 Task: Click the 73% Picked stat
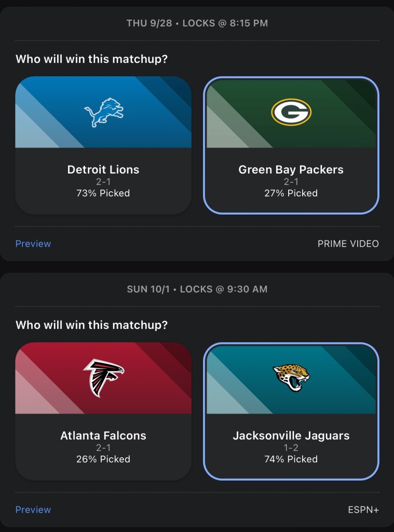tap(103, 193)
